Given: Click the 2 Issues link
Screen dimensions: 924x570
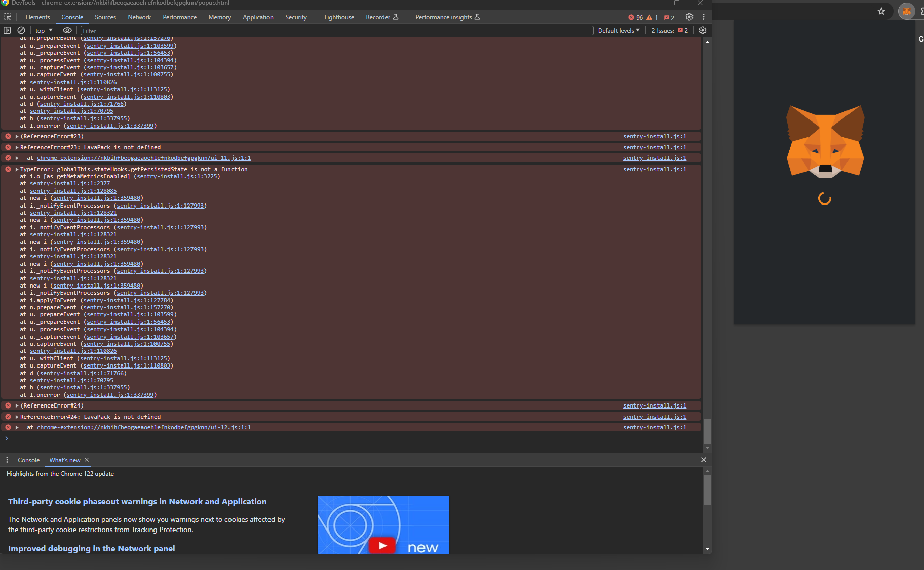Looking at the screenshot, I should (667, 30).
